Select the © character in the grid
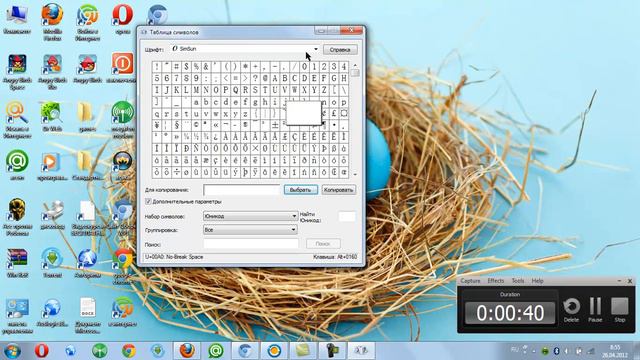Screen dimensions: 640x360 pos(196,125)
